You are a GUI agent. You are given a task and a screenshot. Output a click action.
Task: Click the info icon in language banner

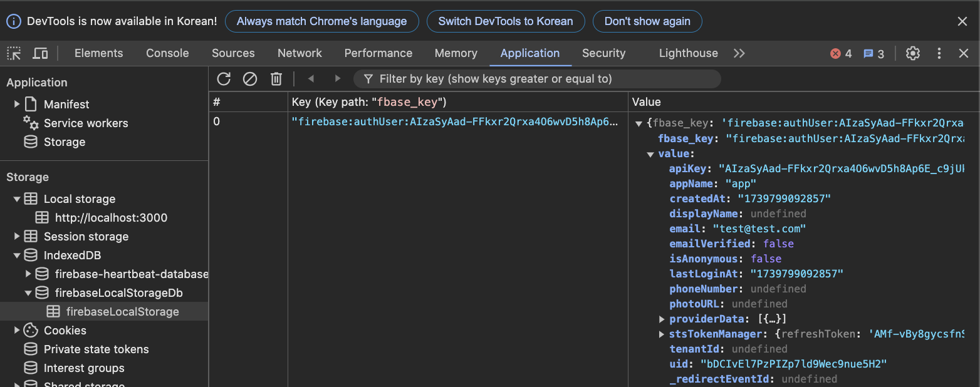14,21
